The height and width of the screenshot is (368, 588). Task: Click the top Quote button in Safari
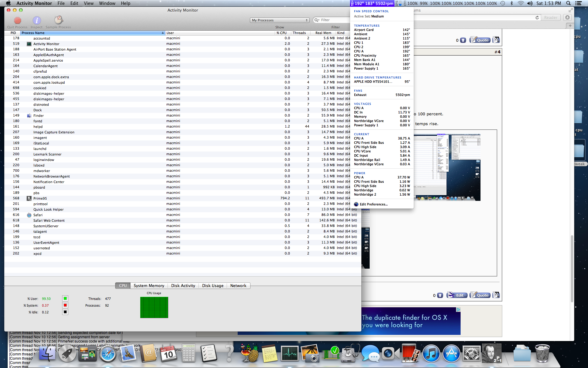480,40
